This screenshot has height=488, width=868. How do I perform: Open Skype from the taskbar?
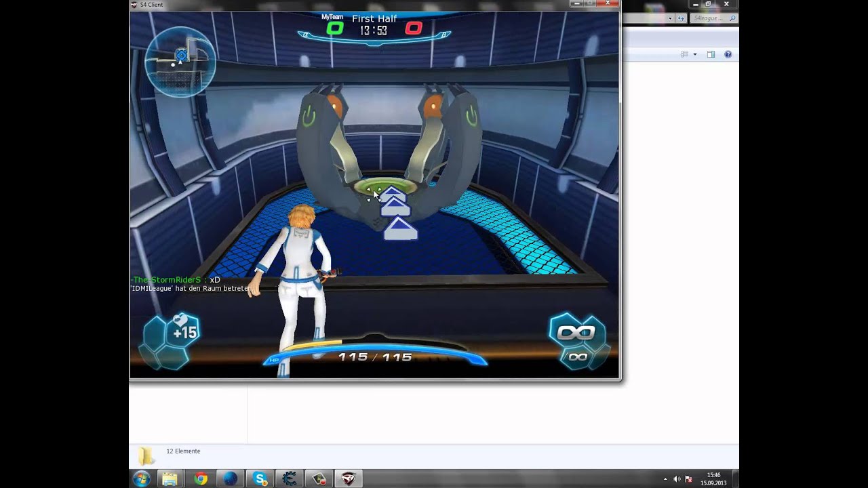(x=260, y=479)
